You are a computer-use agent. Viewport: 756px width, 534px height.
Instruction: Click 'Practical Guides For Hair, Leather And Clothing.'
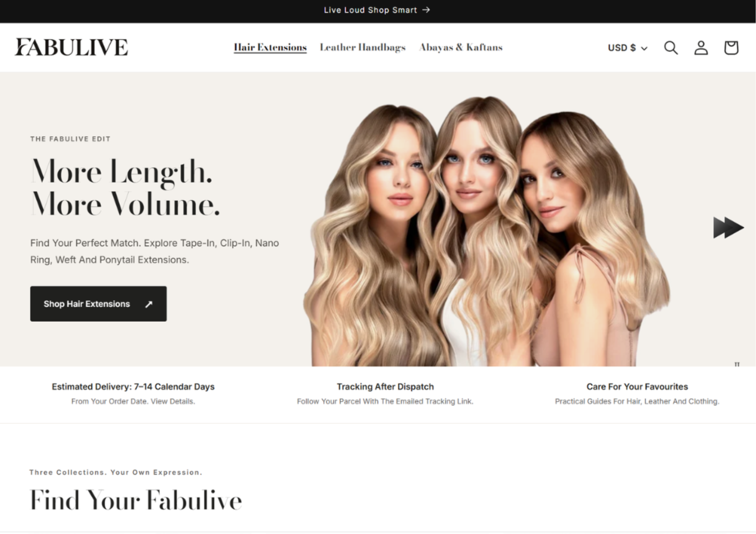637,401
